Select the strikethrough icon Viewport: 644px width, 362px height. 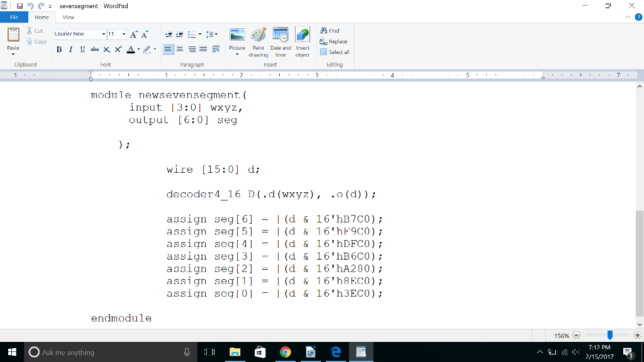coord(94,49)
